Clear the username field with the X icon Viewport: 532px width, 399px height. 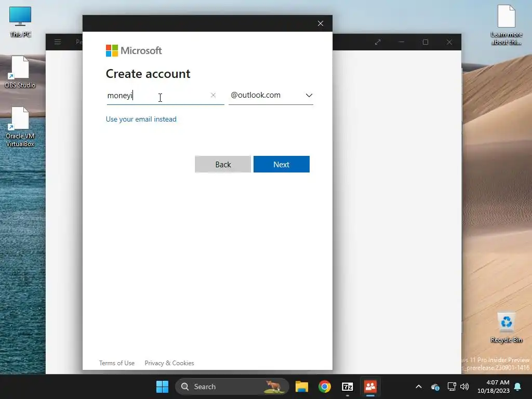[213, 96]
